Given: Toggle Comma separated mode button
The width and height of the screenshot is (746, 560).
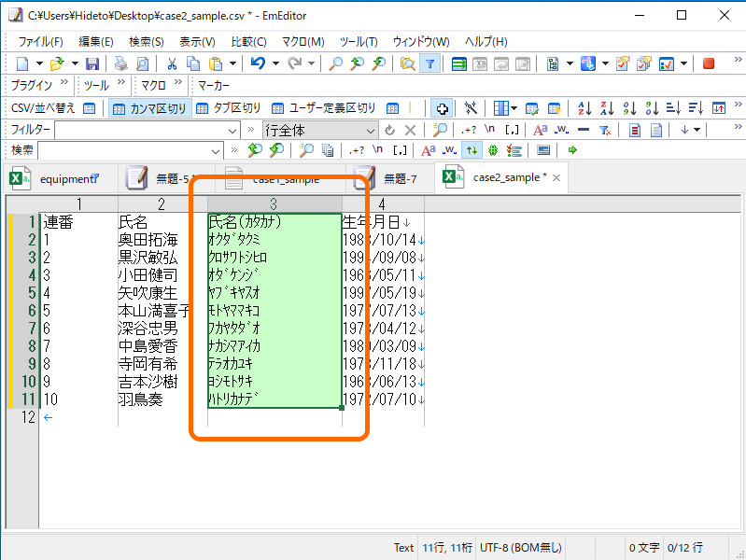Looking at the screenshot, I should (150, 108).
